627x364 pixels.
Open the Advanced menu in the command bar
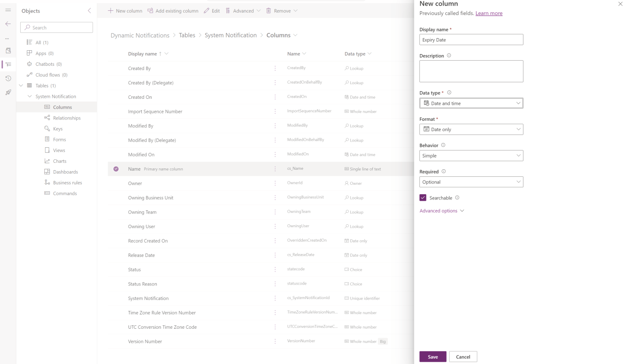point(243,10)
